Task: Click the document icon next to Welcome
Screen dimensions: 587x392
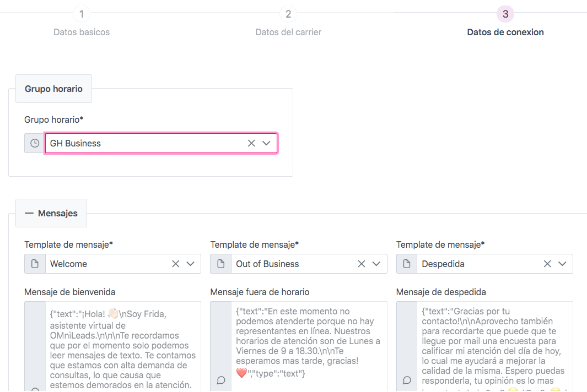Action: (35, 264)
